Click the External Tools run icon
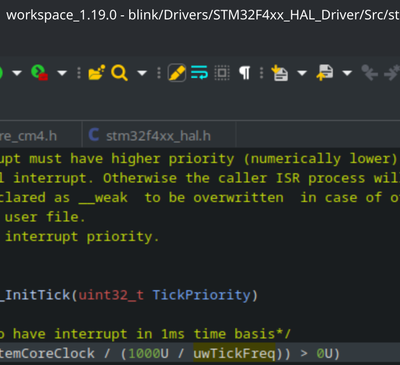This screenshot has width=400, height=365. [39, 72]
